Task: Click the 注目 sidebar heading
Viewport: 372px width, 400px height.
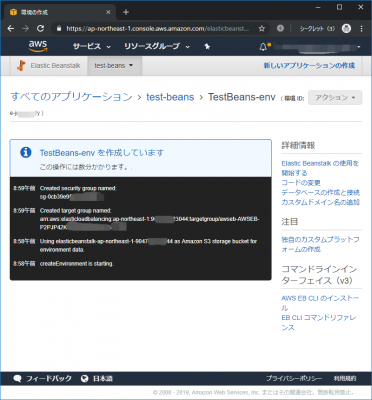Action: pos(290,221)
